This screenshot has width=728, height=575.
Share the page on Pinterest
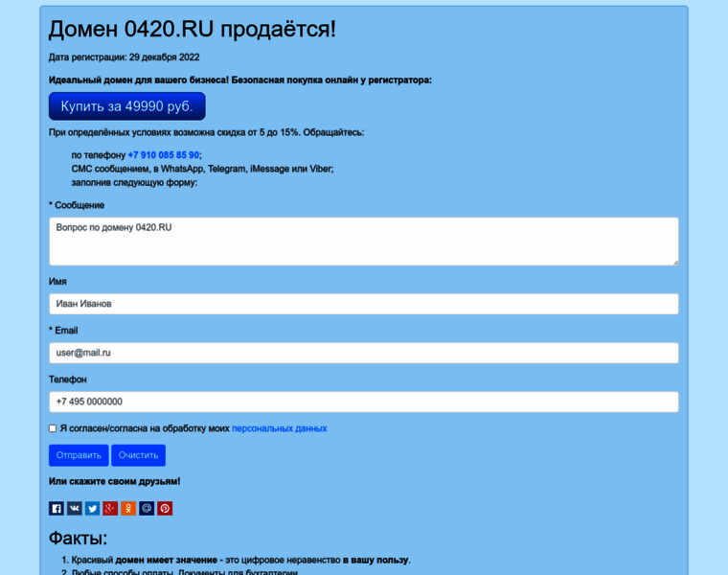tap(165, 508)
